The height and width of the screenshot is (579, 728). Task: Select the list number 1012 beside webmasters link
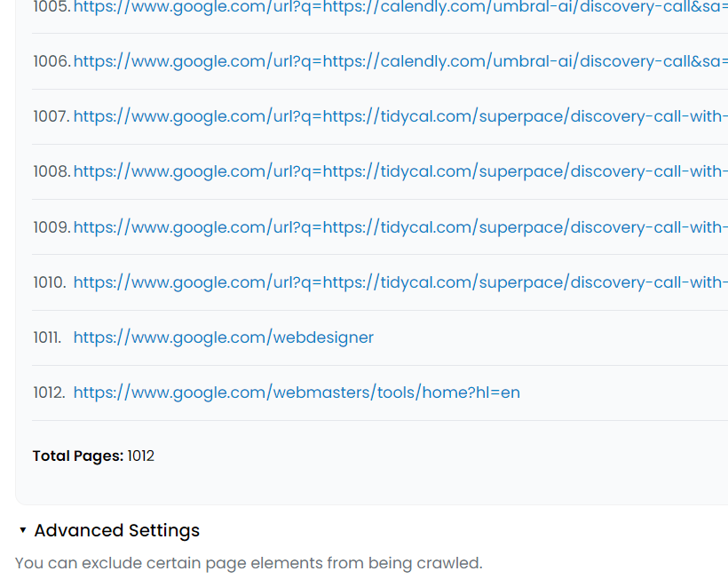point(49,393)
